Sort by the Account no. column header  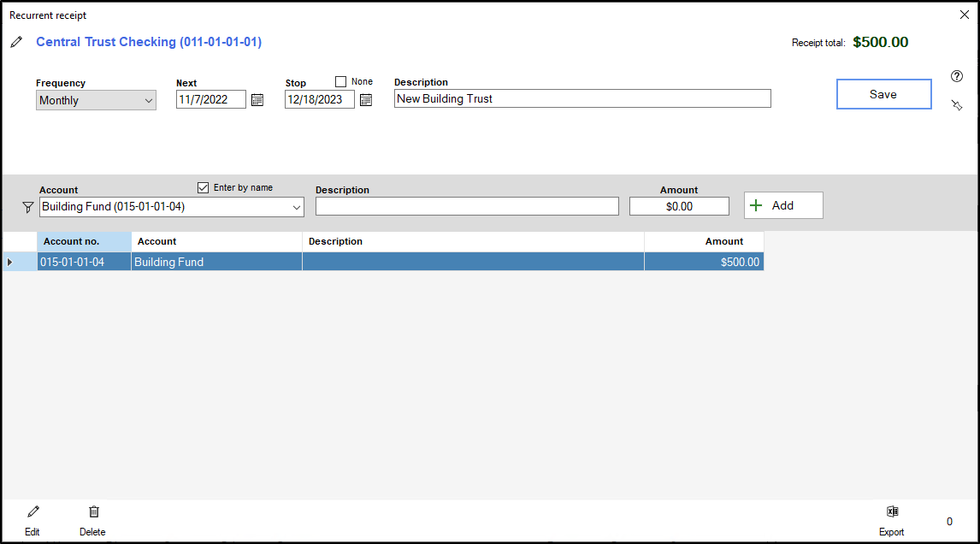[84, 241]
